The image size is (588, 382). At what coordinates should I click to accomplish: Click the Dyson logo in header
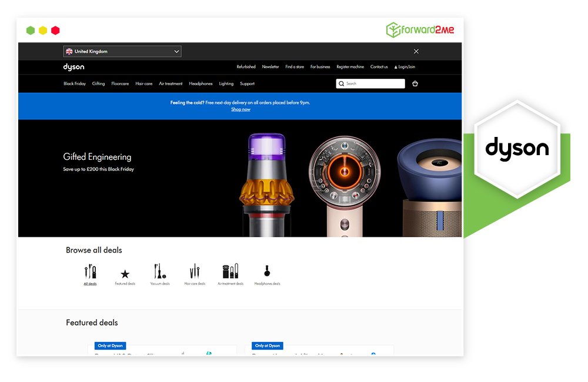(74, 67)
